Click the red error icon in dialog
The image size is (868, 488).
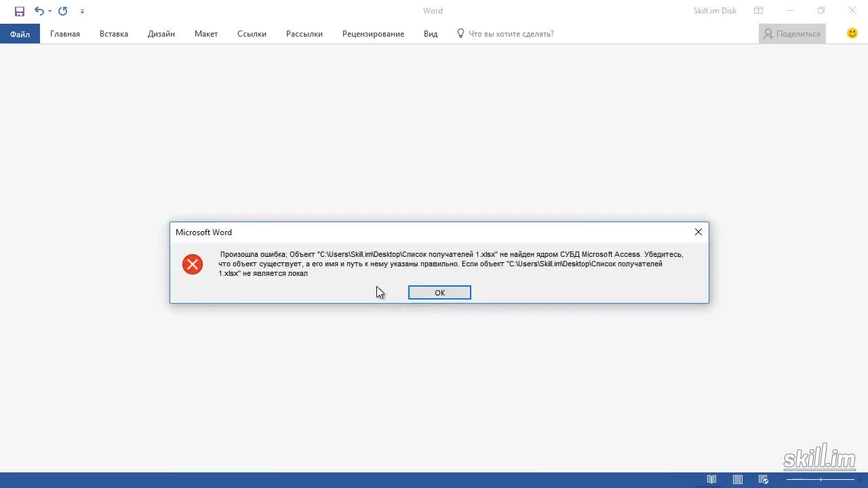(x=193, y=264)
